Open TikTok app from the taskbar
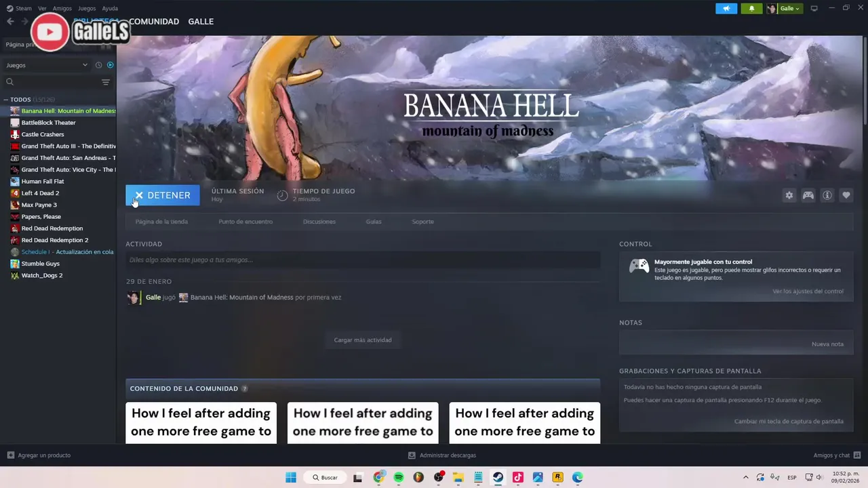Viewport: 868px width, 488px height. [518, 477]
